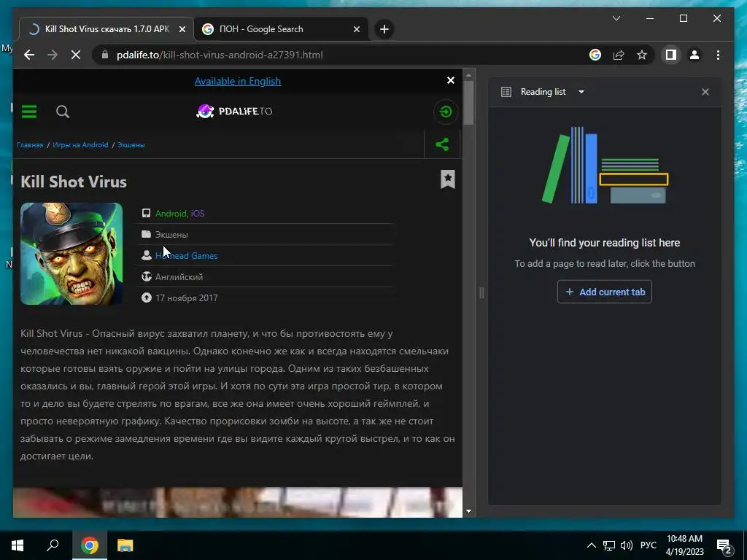Open the notification center icon
The width and height of the screenshot is (747, 560).
(x=724, y=546)
